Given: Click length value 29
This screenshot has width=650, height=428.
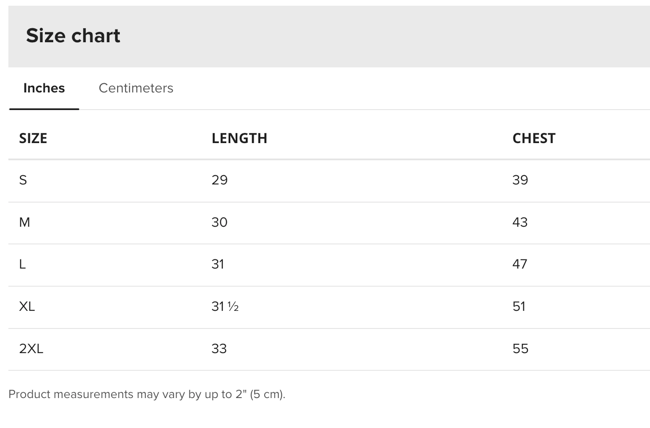Looking at the screenshot, I should [220, 180].
